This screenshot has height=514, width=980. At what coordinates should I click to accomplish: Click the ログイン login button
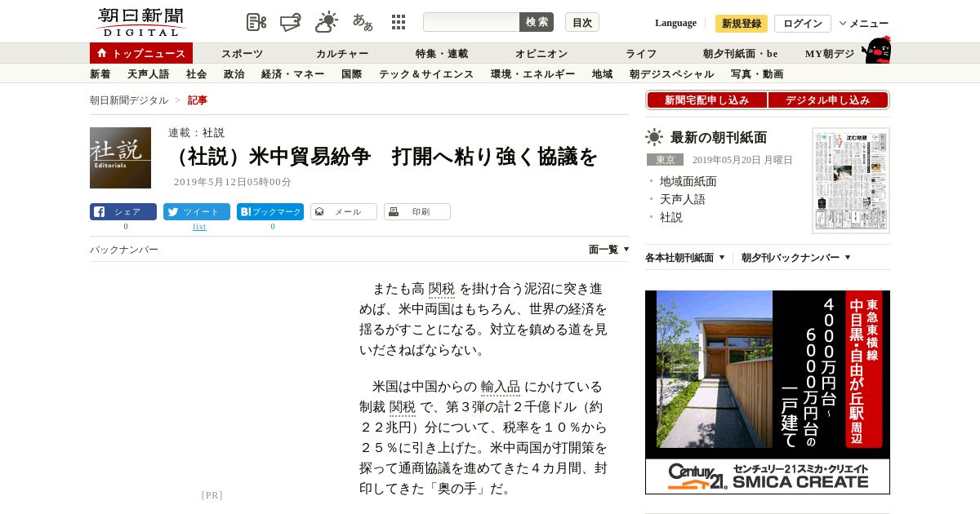point(803,24)
